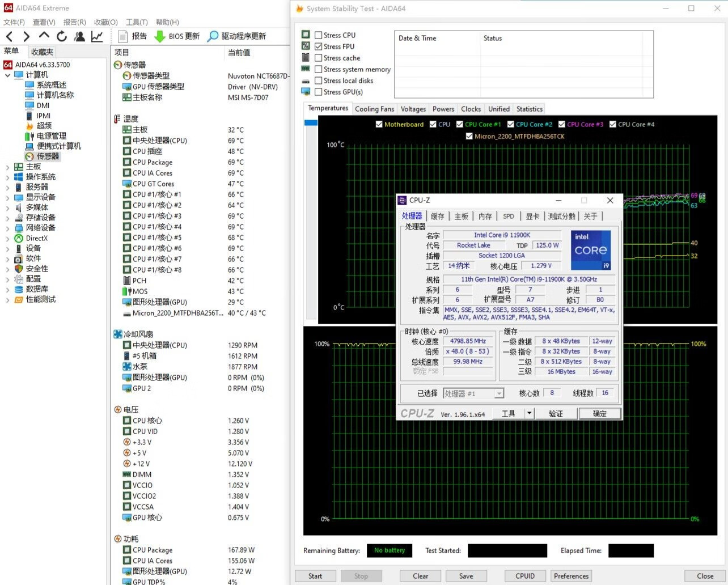
Task: Click the CPUID button
Action: [x=525, y=576]
